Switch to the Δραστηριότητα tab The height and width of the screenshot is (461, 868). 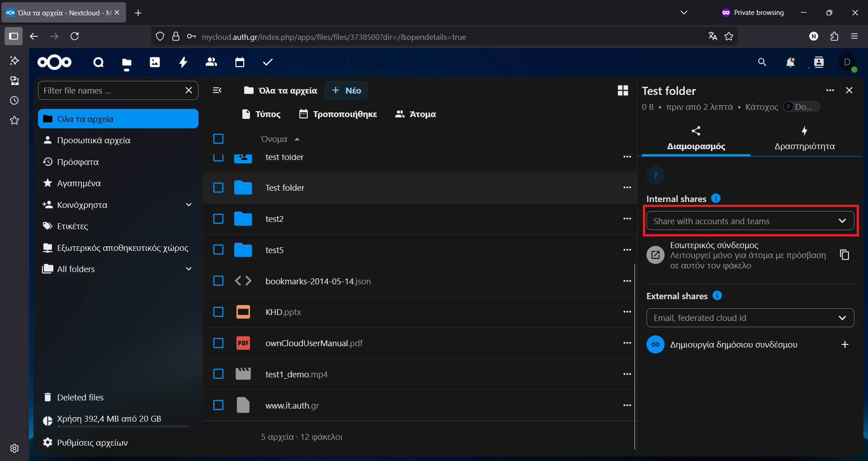pyautogui.click(x=804, y=139)
